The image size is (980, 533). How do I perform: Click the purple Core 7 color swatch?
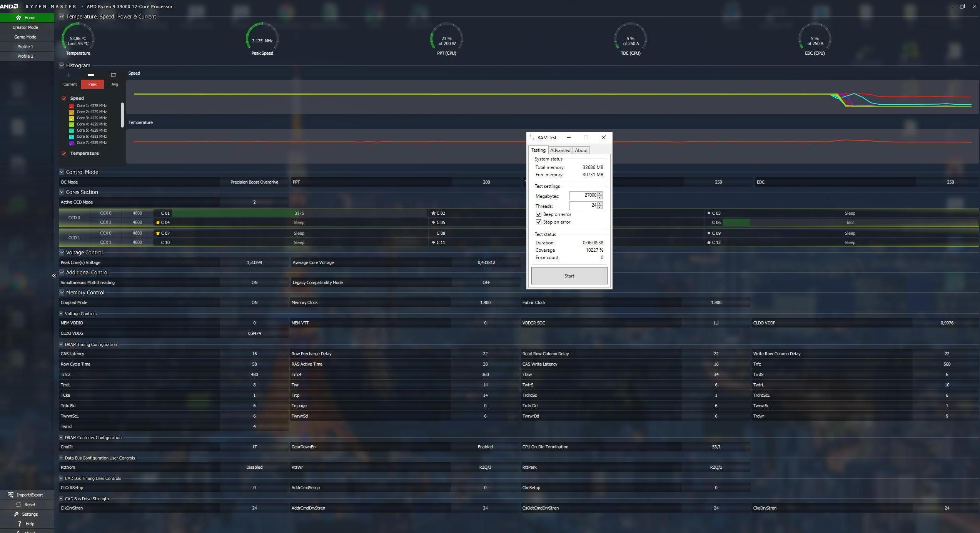pos(72,143)
